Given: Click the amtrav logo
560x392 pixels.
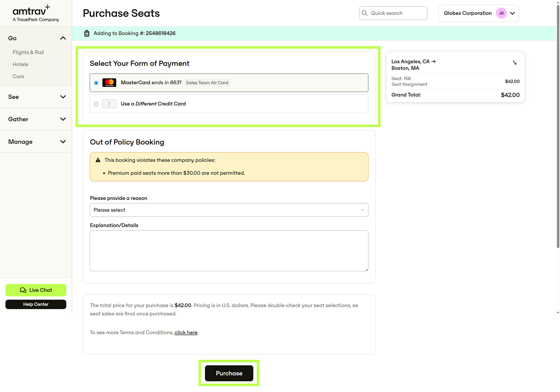Looking at the screenshot, I should (x=36, y=13).
